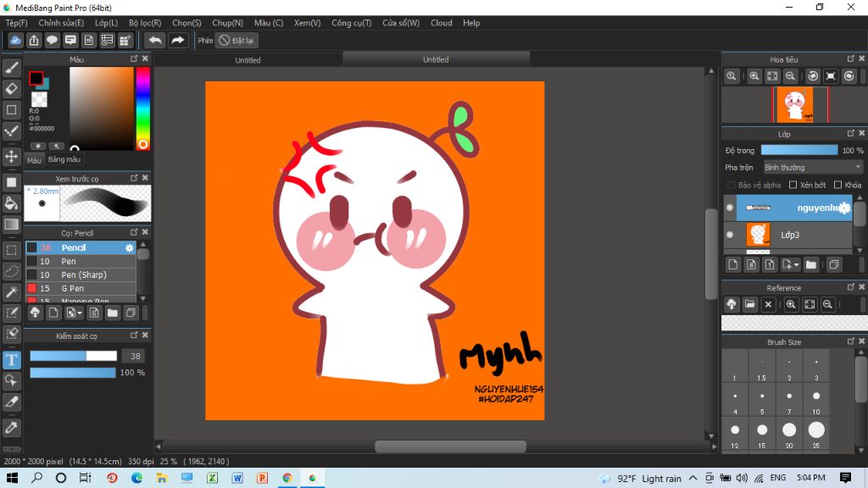This screenshot has height=488, width=868.
Task: Enable the Xén bớt checkbox
Action: pos(793,185)
